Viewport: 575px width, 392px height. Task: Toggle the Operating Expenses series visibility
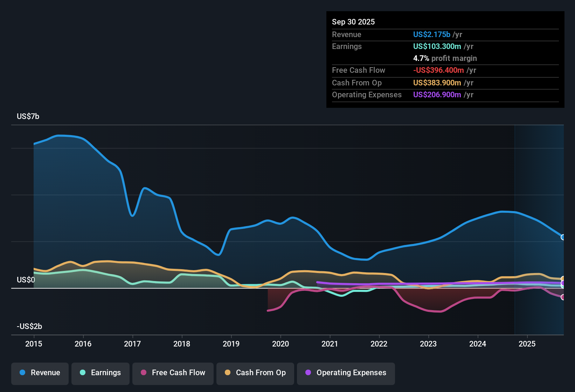tap(346, 373)
